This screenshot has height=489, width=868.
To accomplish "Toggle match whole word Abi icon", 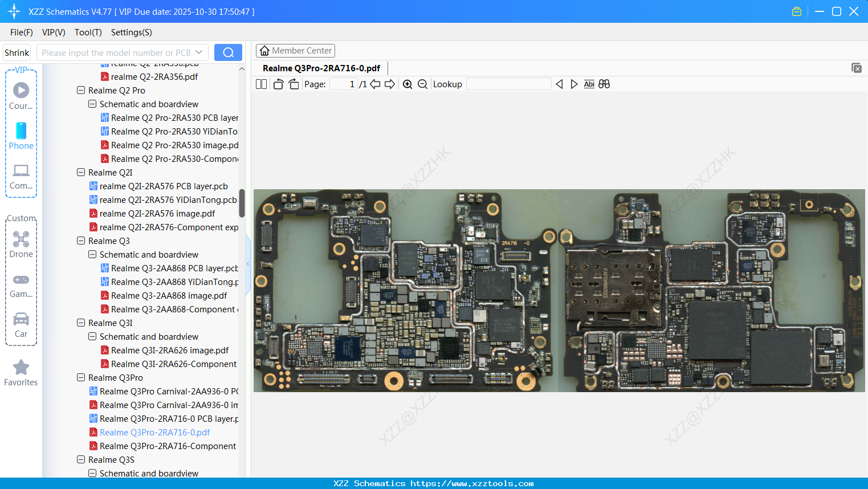I will point(589,84).
